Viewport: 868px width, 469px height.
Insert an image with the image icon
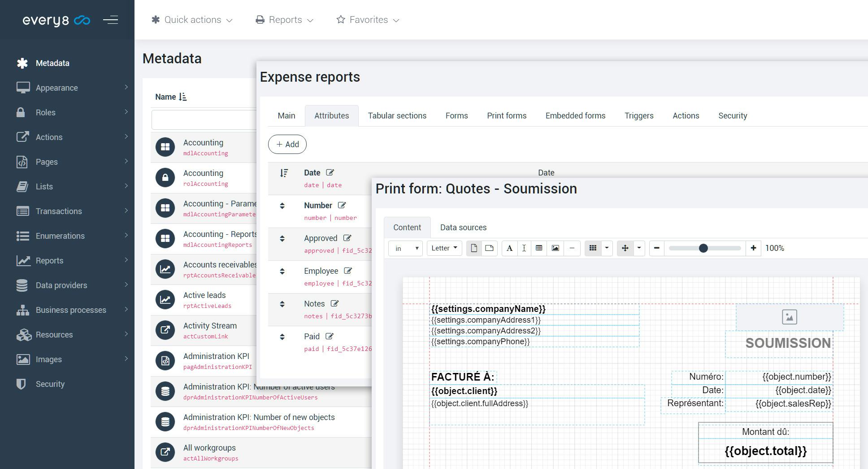click(x=555, y=248)
